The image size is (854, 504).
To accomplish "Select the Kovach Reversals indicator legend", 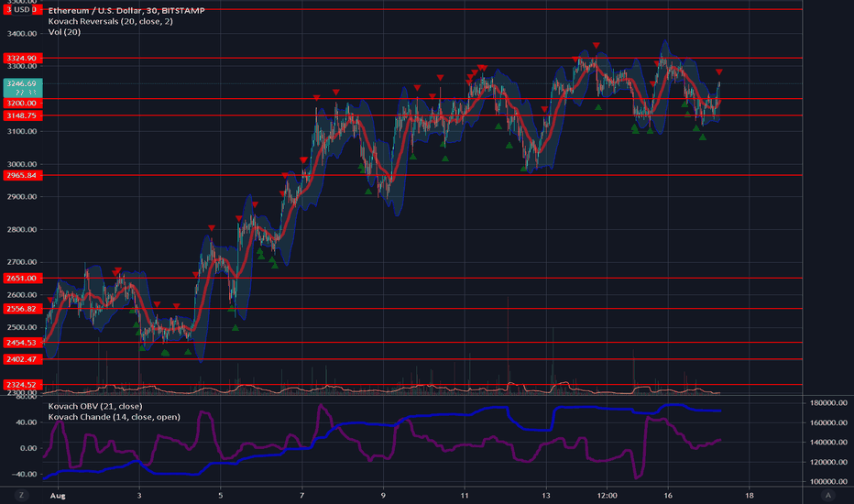I will pyautogui.click(x=111, y=21).
